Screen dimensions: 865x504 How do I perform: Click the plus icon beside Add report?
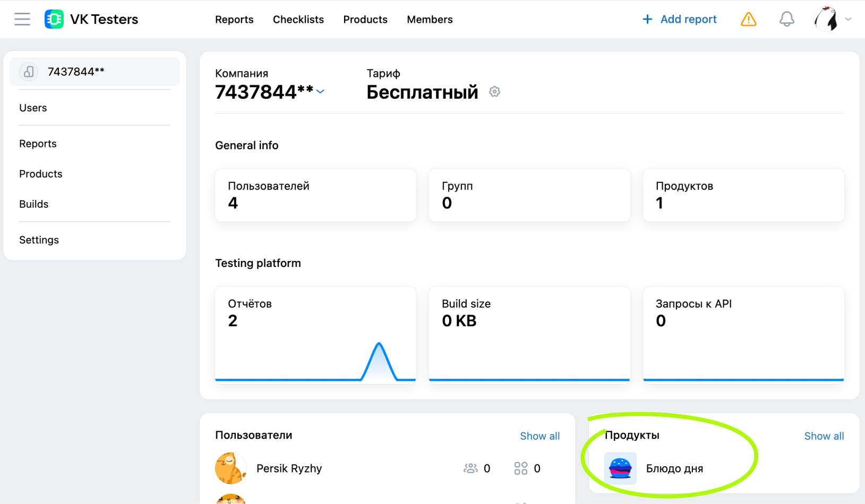647,19
